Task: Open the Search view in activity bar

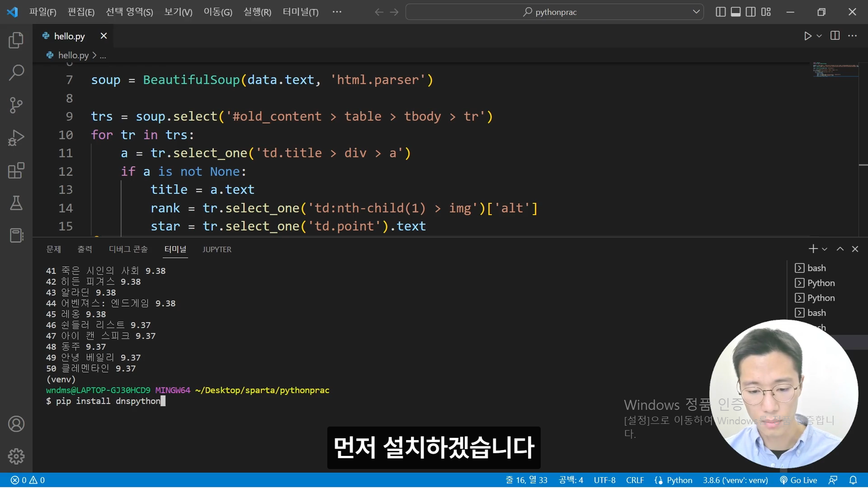Action: point(16,73)
